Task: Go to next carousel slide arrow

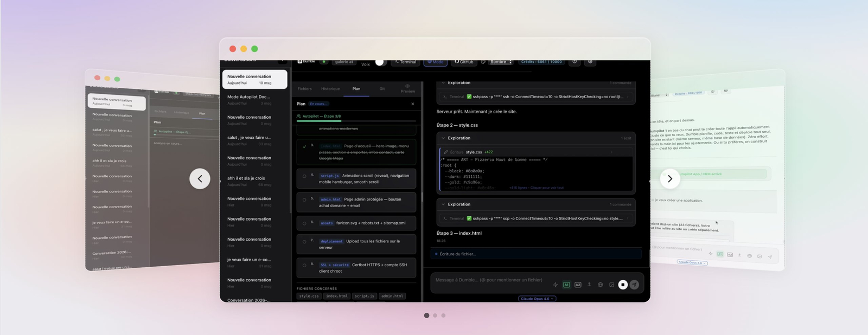Action: tap(669, 179)
